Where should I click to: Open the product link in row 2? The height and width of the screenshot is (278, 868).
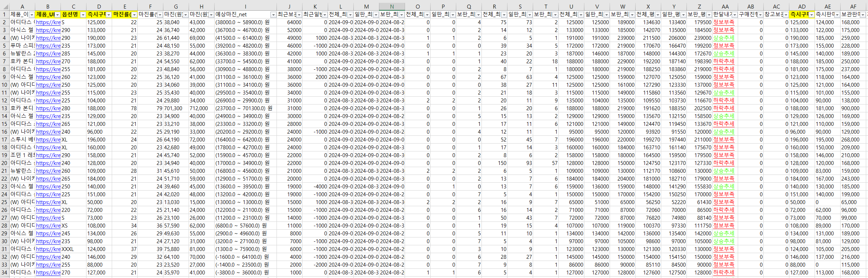tap(48, 22)
